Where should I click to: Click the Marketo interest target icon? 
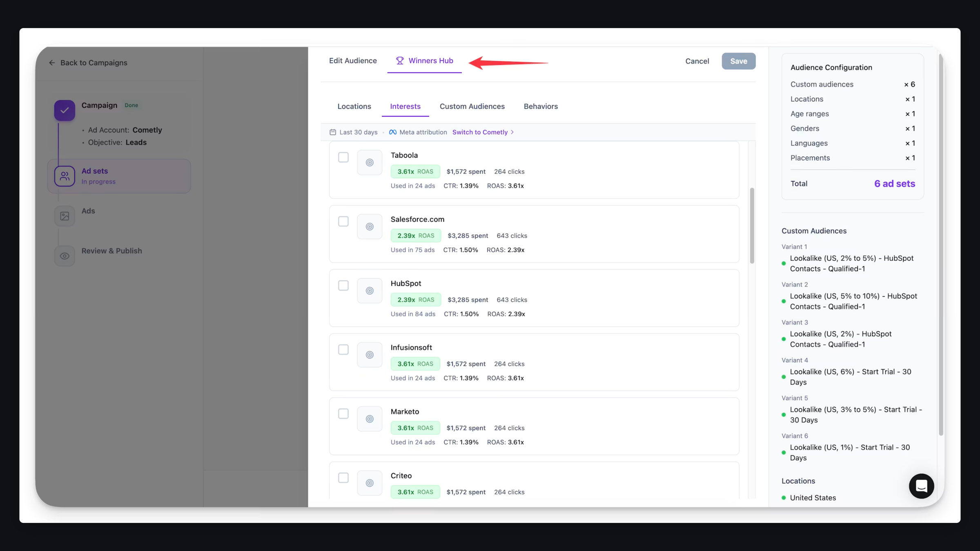tap(370, 419)
